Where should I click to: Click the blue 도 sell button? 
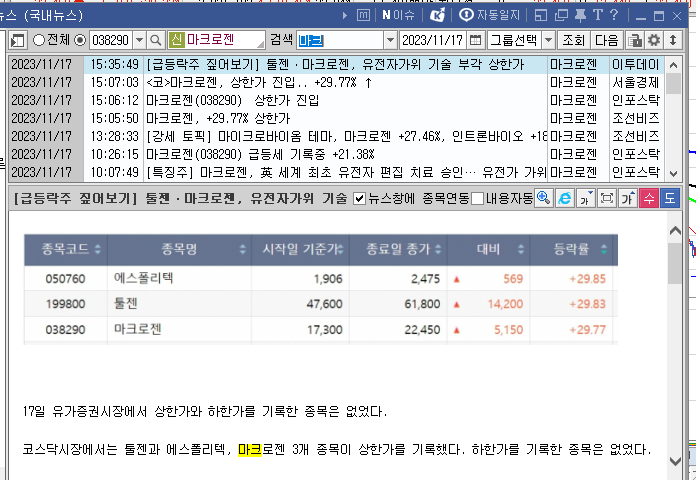[x=670, y=198]
